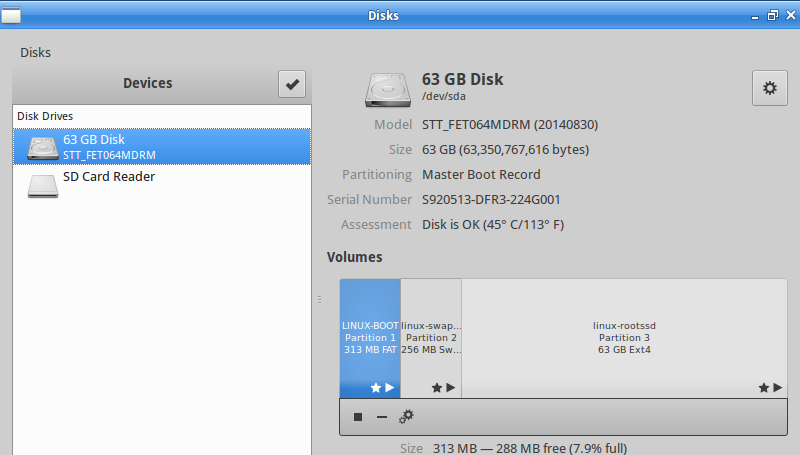Select the linux-rootssd Partition 3 volume

click(x=624, y=338)
